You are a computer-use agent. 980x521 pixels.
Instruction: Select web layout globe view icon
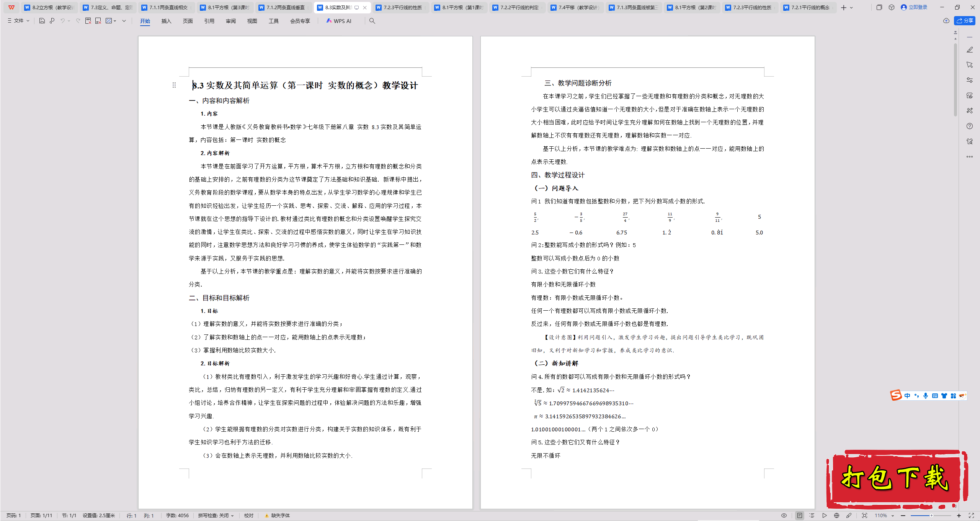pos(836,516)
